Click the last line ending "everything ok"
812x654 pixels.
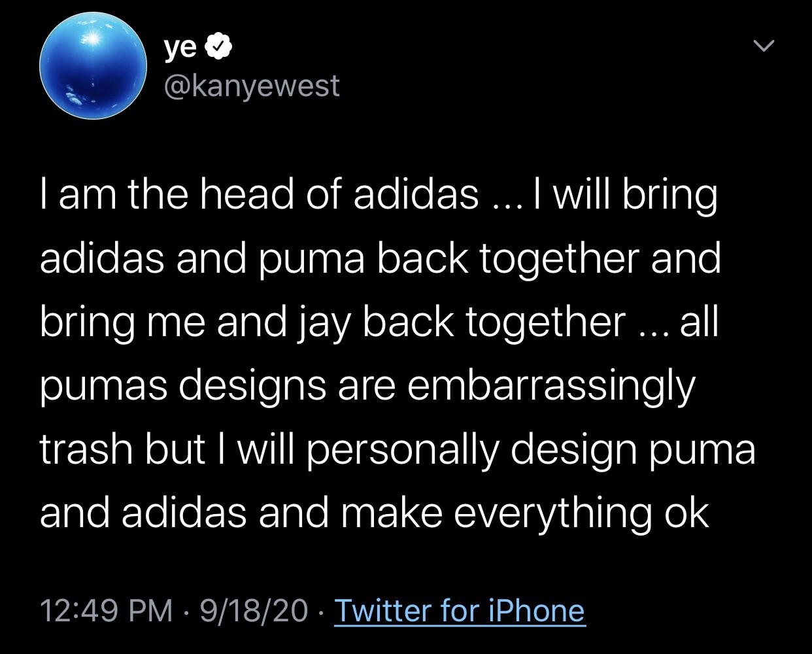point(374,513)
